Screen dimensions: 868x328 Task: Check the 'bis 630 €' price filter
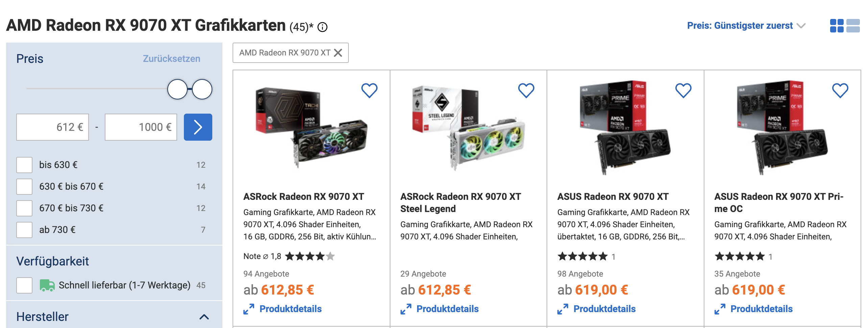24,165
